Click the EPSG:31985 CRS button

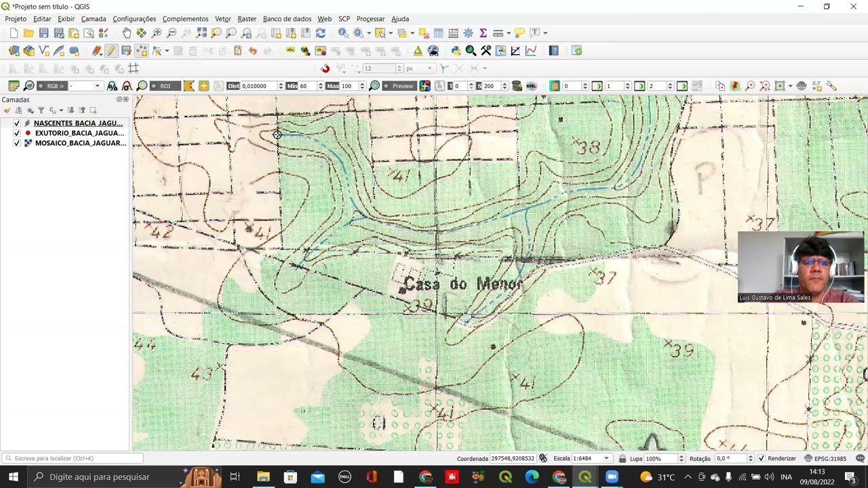825,459
